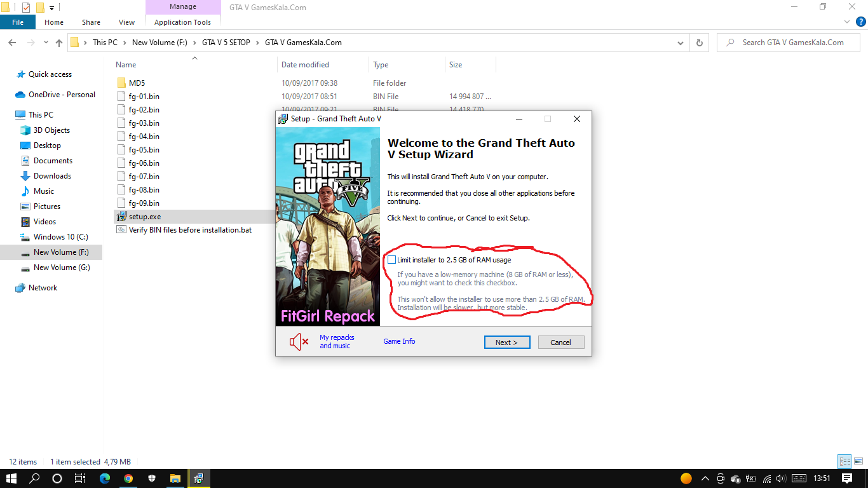The height and width of the screenshot is (488, 868).
Task: Select file fg-05.bin
Action: pos(144,150)
